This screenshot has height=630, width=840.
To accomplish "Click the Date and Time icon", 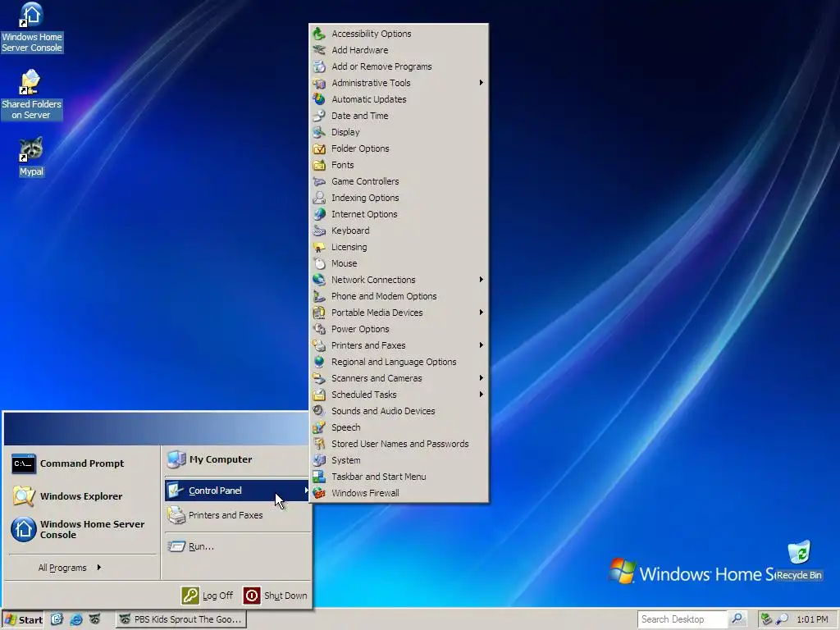I will click(x=319, y=116).
